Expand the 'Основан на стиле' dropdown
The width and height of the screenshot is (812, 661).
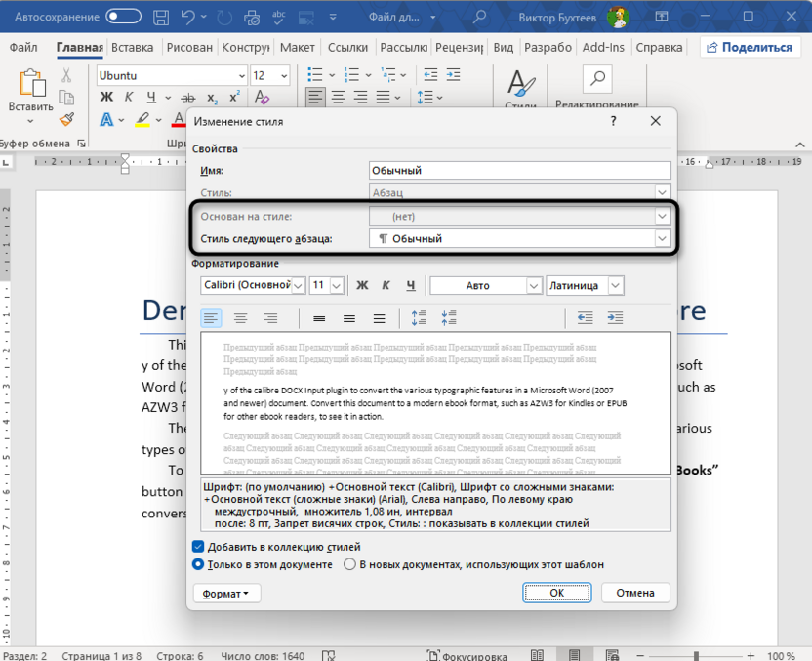(x=660, y=214)
